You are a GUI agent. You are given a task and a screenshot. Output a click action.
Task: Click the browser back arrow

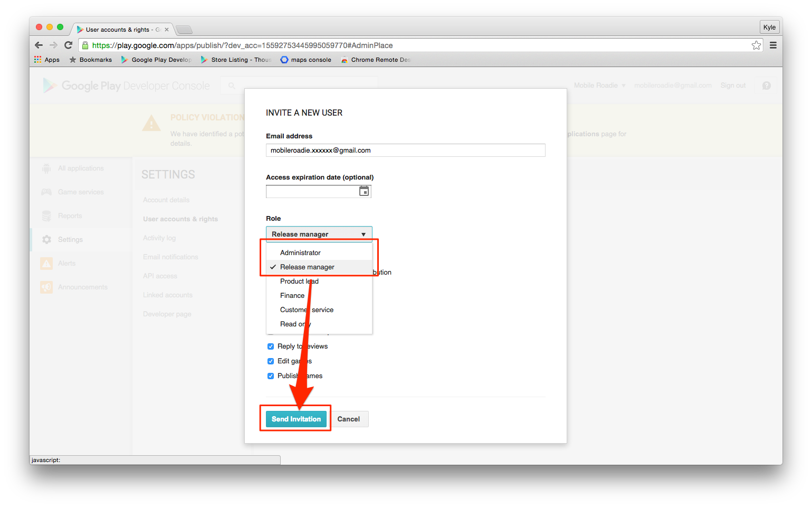[x=39, y=45]
